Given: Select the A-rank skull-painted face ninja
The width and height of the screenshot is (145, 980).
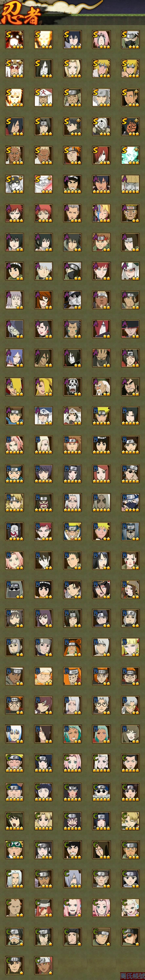Looking at the screenshot, I should pyautogui.click(x=72, y=387).
